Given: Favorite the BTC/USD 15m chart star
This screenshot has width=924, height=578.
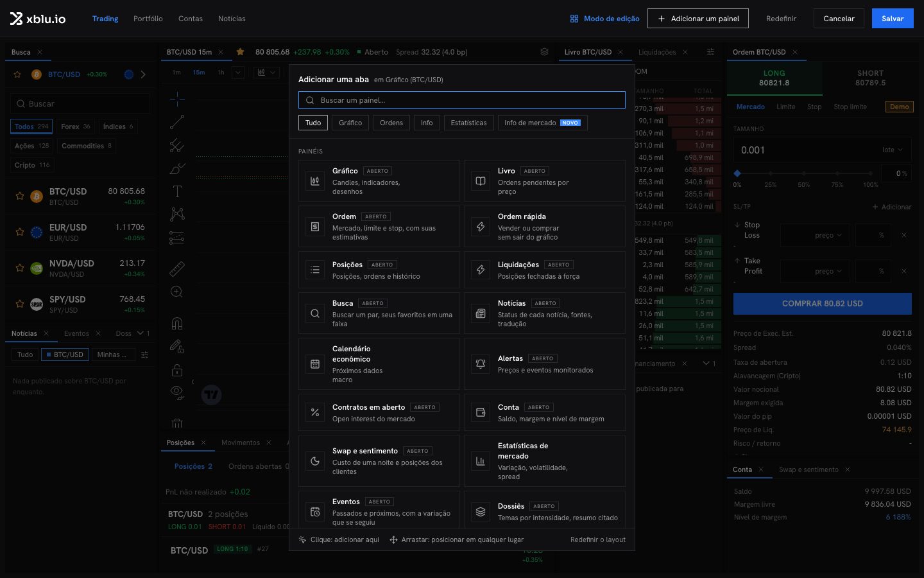Looking at the screenshot, I should (x=240, y=52).
